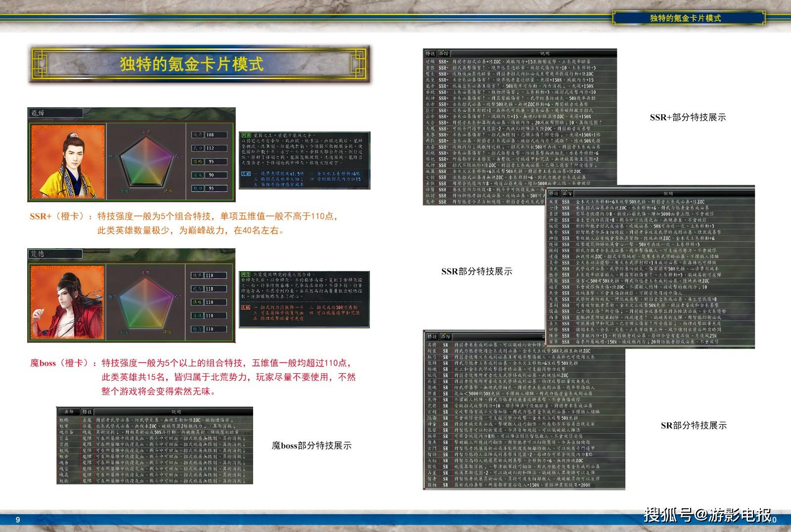Viewport: 791px width, 532px height.
Task: Select the 星主 row in SSR table
Action: point(651,323)
